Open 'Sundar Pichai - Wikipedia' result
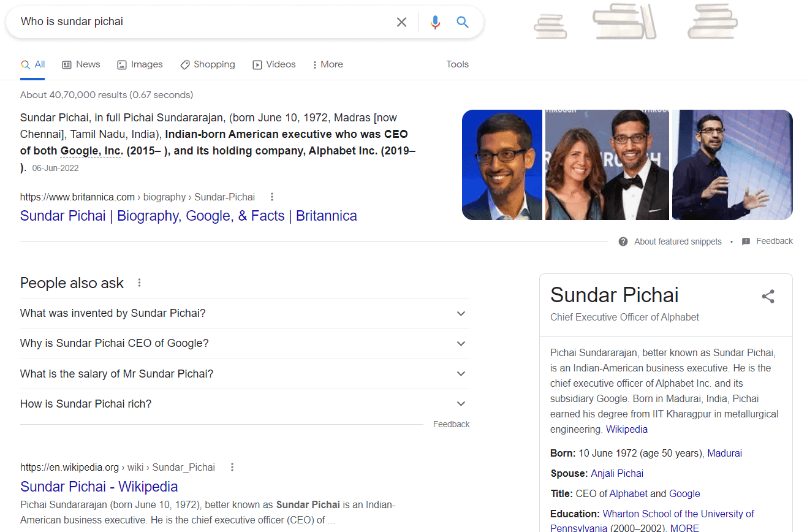The image size is (807, 532). click(x=99, y=487)
